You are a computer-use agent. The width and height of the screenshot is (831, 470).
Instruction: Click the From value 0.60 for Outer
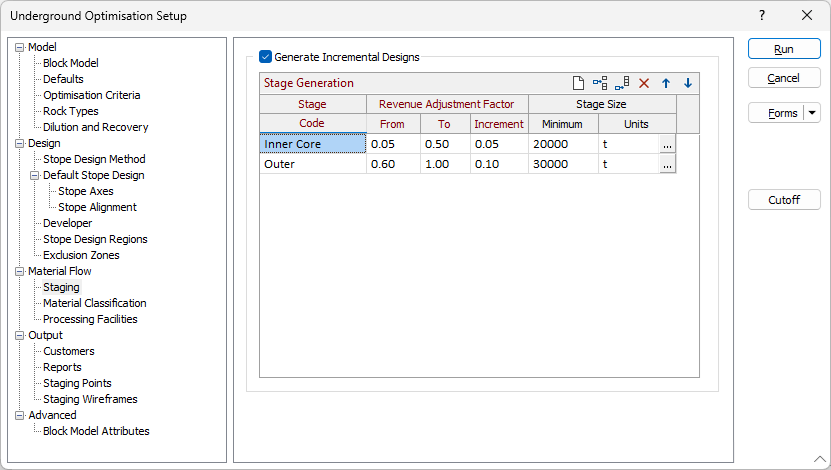393,164
